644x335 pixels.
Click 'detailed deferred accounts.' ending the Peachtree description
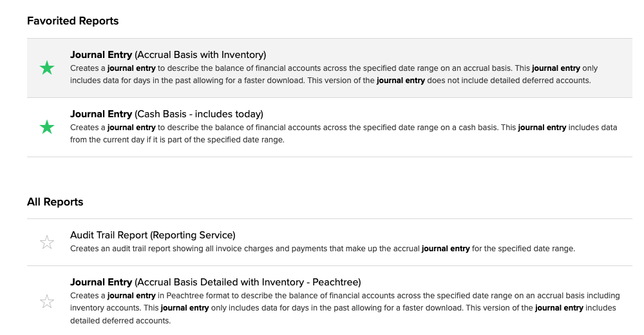[x=120, y=321]
